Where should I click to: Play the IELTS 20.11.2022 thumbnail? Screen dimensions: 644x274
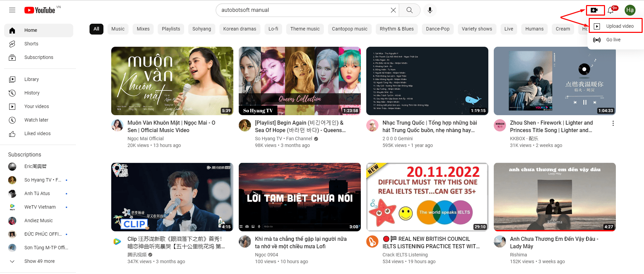pyautogui.click(x=427, y=197)
